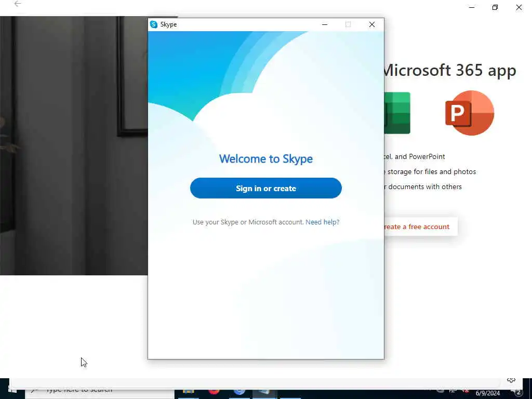The image size is (532, 399).
Task: Minimize the background Microsoft 365 window
Action: coord(472,7)
